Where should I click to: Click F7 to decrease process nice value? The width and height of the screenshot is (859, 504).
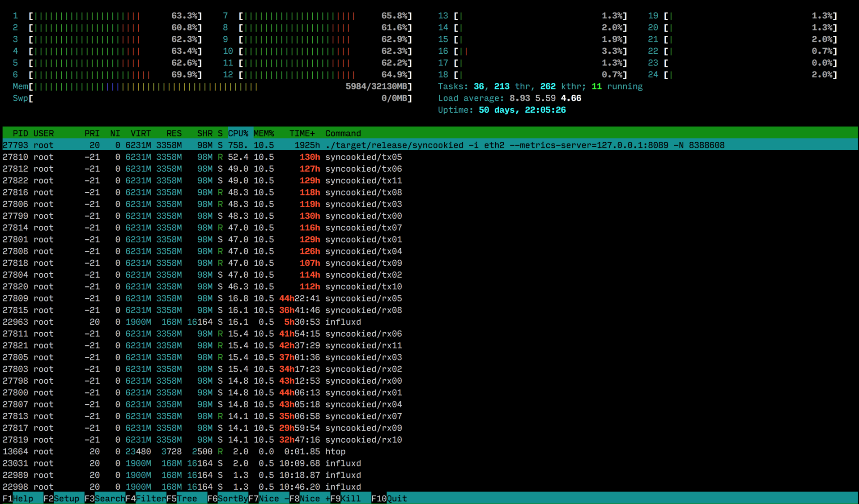[268, 498]
